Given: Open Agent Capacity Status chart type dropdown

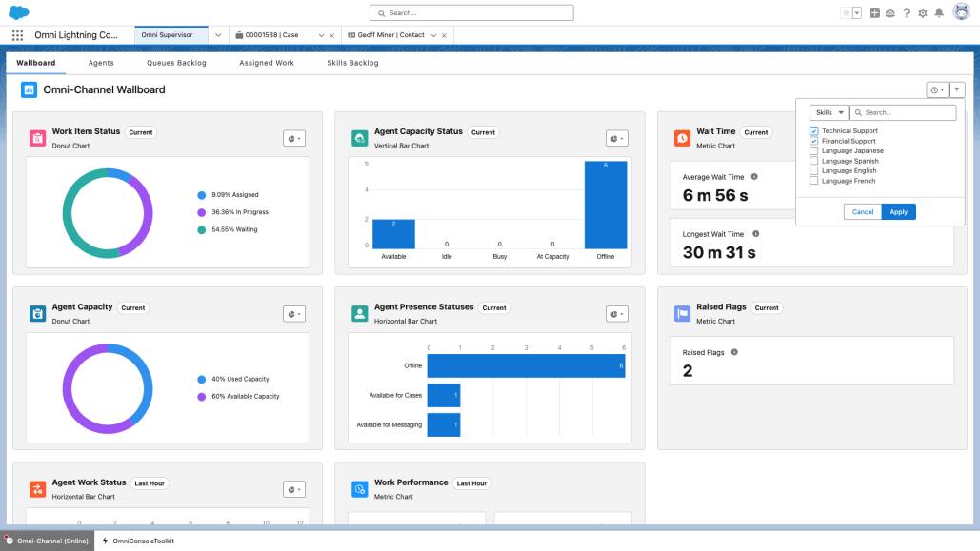Looking at the screenshot, I should point(617,139).
